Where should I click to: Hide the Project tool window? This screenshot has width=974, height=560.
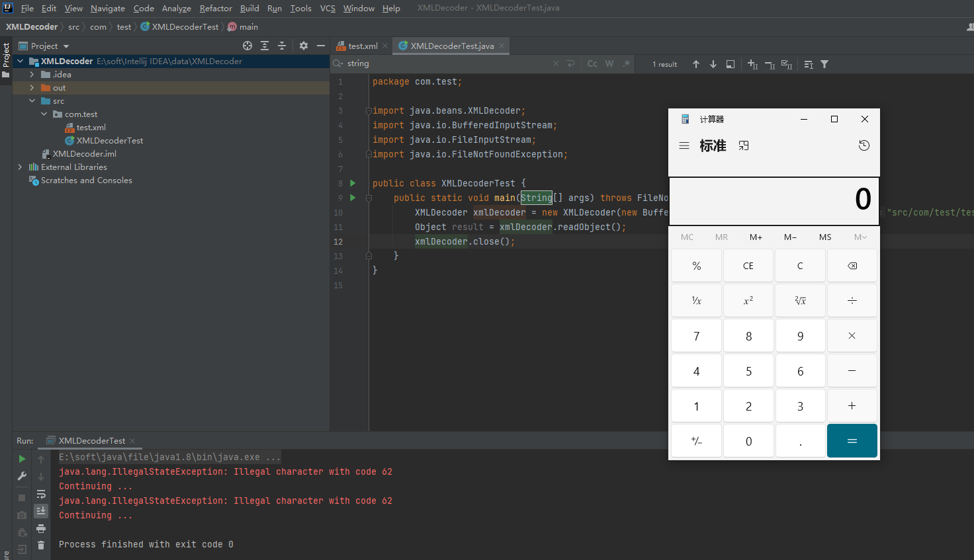(321, 46)
